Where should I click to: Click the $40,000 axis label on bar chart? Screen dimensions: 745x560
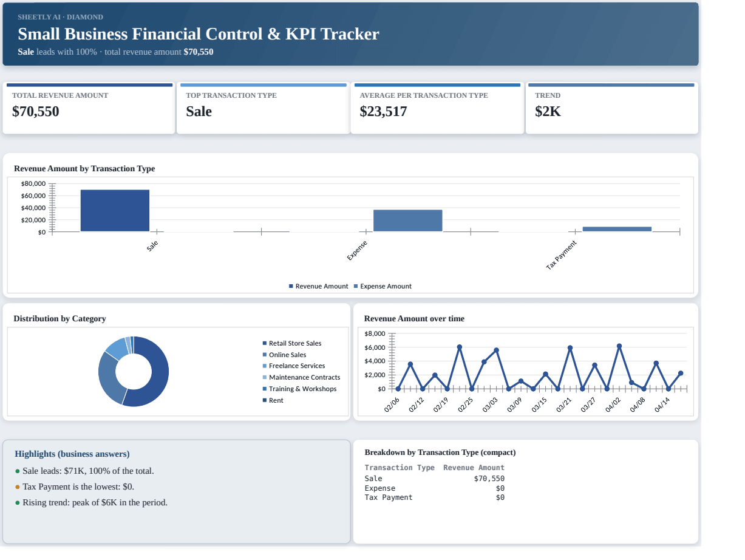point(33,208)
